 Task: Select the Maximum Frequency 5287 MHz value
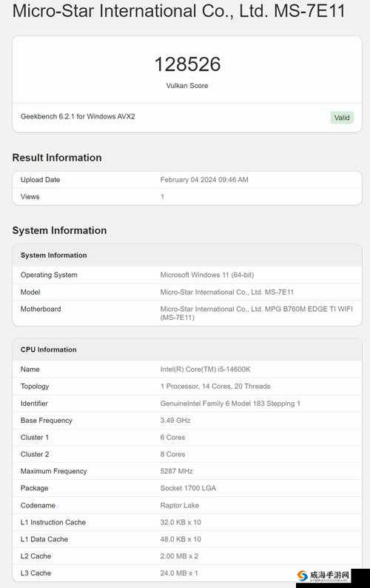(x=176, y=471)
